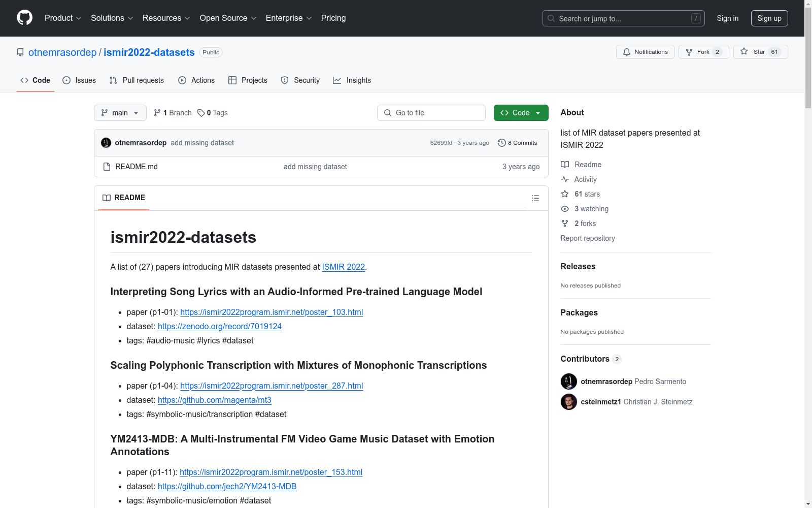The image size is (812, 508).
Task: Open the README outline list icon
Action: (535, 198)
